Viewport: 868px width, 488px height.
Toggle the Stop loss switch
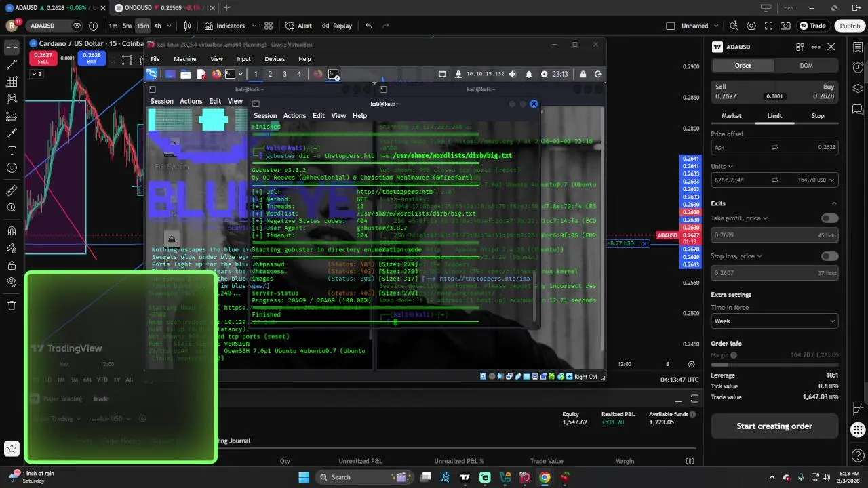829,256
